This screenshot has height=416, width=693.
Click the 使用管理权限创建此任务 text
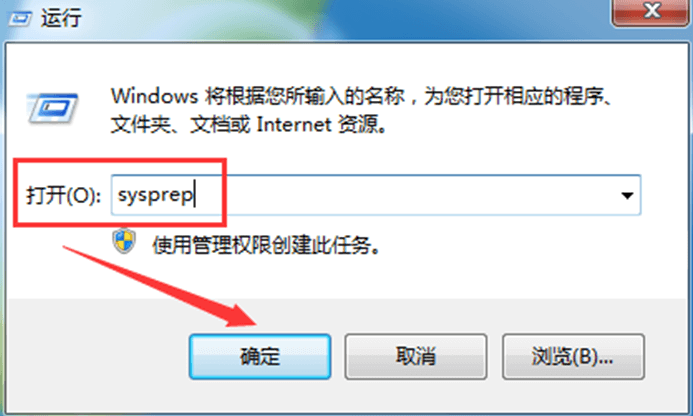click(x=266, y=244)
